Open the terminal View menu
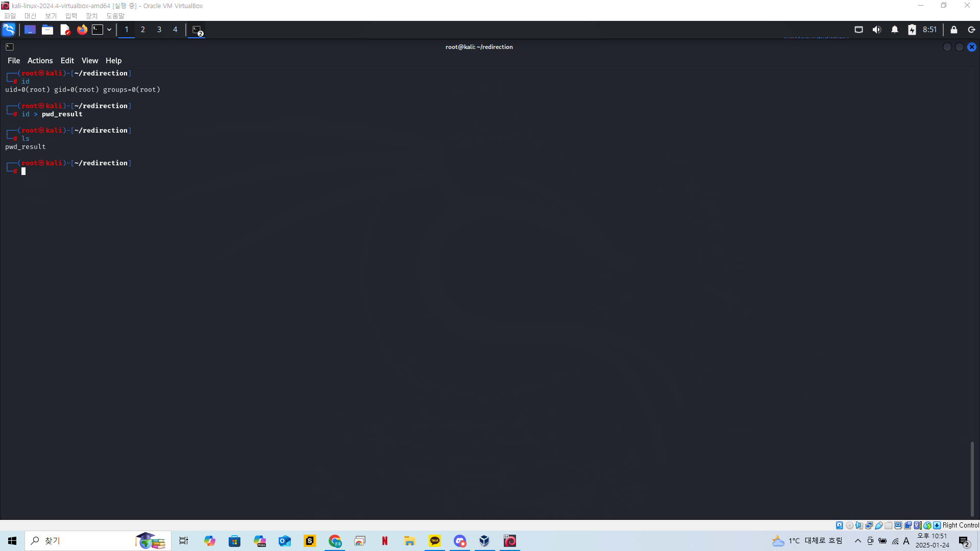Viewport: 980px width, 551px height. (89, 61)
